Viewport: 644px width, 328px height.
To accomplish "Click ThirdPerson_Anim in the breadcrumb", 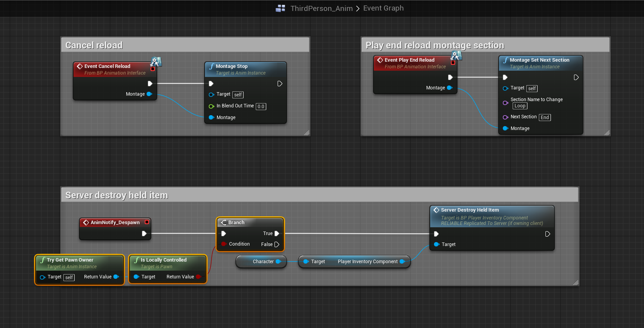I will click(x=321, y=8).
